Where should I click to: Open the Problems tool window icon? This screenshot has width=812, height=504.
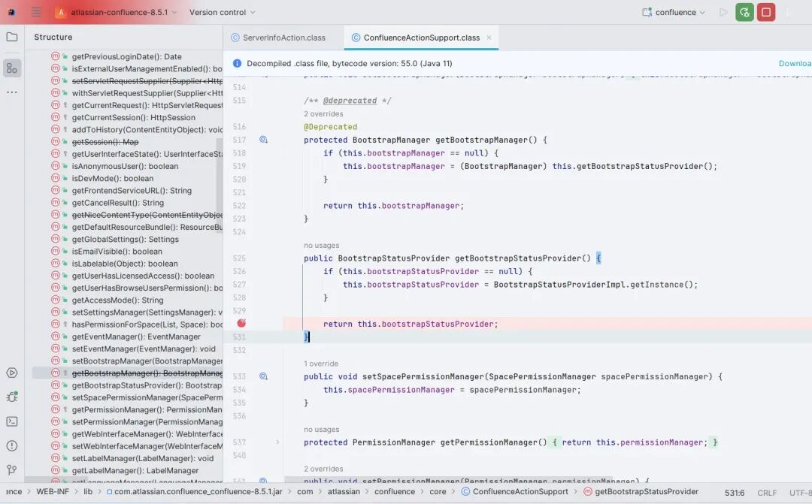coord(12,445)
